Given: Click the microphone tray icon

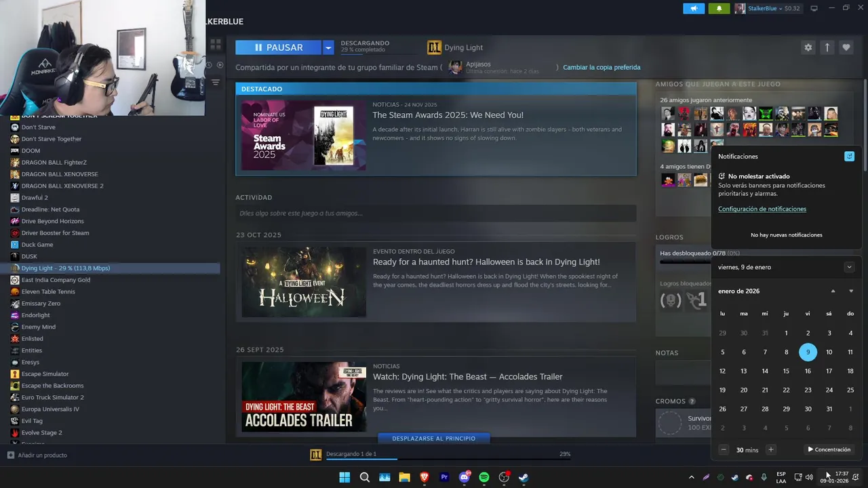Looking at the screenshot, I should pos(764,477).
